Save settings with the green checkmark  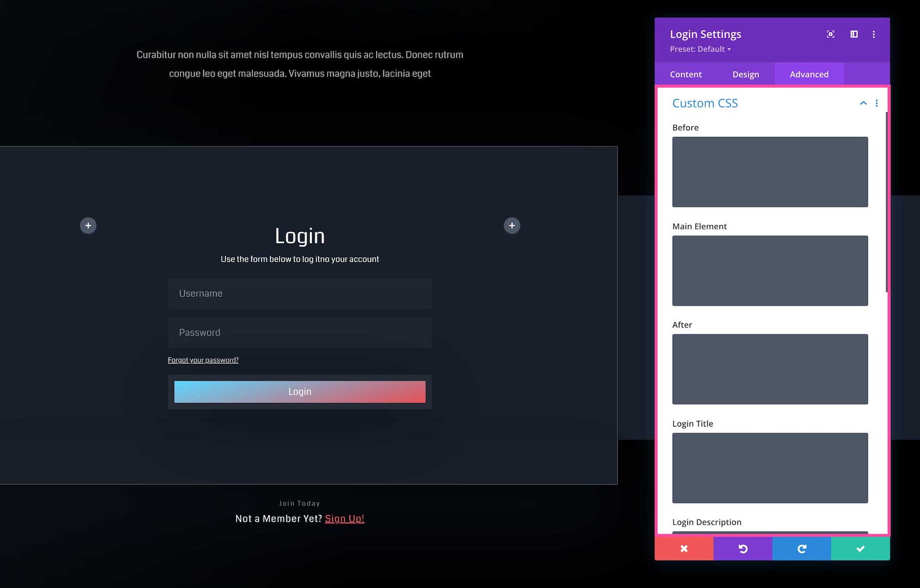[x=860, y=548]
